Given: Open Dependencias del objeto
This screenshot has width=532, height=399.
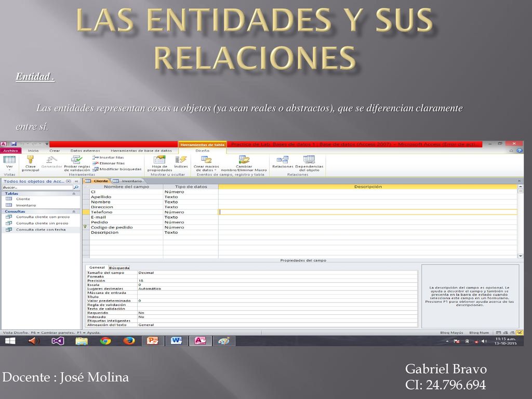Looking at the screenshot, I should (309, 164).
